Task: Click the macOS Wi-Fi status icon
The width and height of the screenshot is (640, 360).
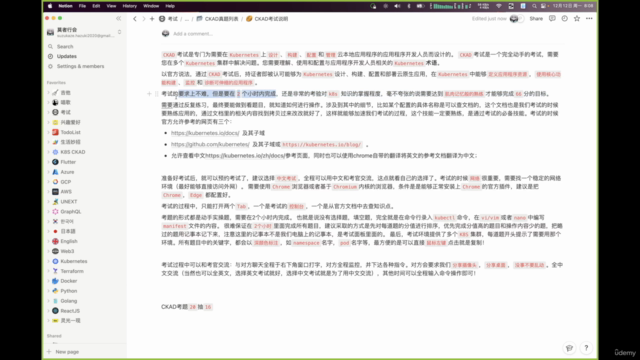Action: pos(498,6)
